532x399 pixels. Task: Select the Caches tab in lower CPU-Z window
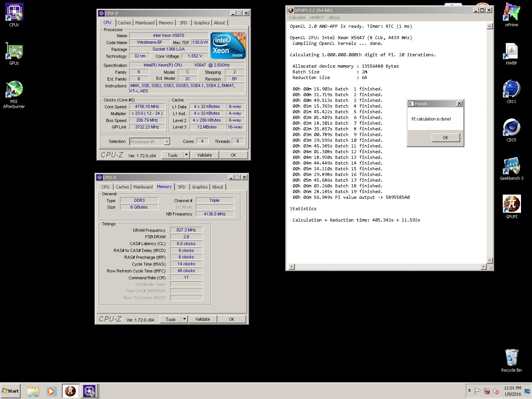[x=122, y=187]
